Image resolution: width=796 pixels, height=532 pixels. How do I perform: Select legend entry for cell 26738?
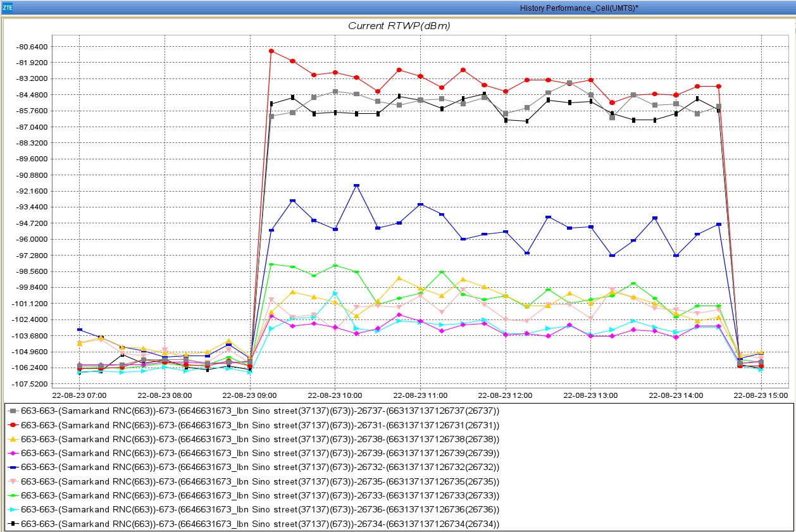coord(254,439)
